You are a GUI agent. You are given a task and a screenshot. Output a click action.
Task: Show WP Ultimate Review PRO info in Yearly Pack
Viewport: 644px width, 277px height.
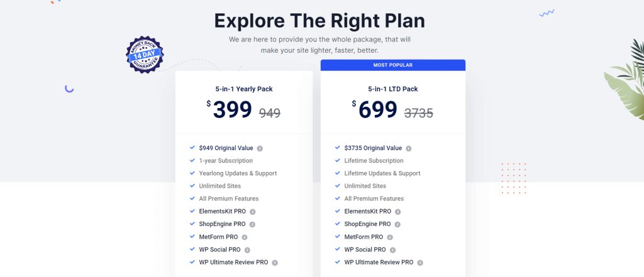pos(275,263)
